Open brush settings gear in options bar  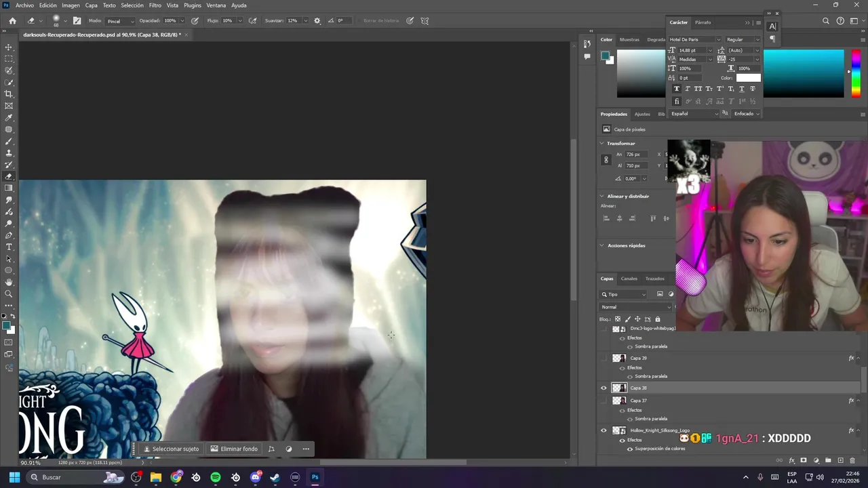[317, 20]
